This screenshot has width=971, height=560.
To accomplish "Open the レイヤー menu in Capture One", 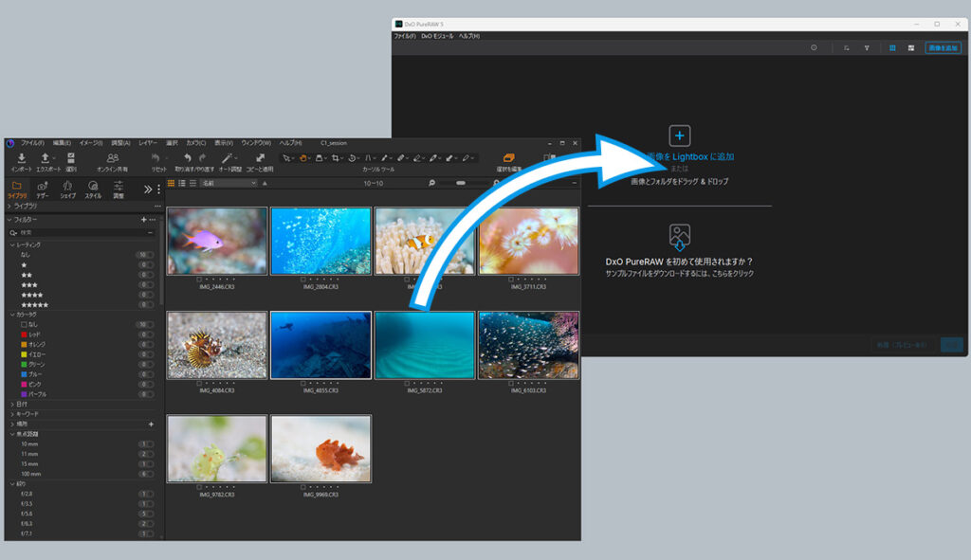I will tap(149, 143).
